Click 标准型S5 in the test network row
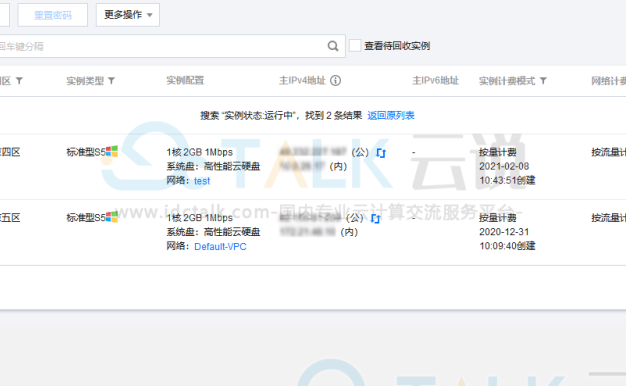The image size is (626, 386). [x=86, y=152]
